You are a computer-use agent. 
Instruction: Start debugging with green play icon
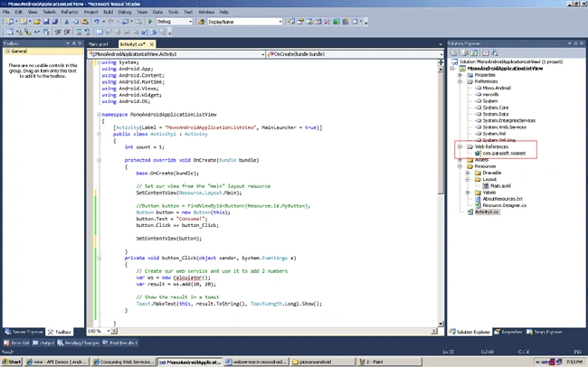[150, 22]
